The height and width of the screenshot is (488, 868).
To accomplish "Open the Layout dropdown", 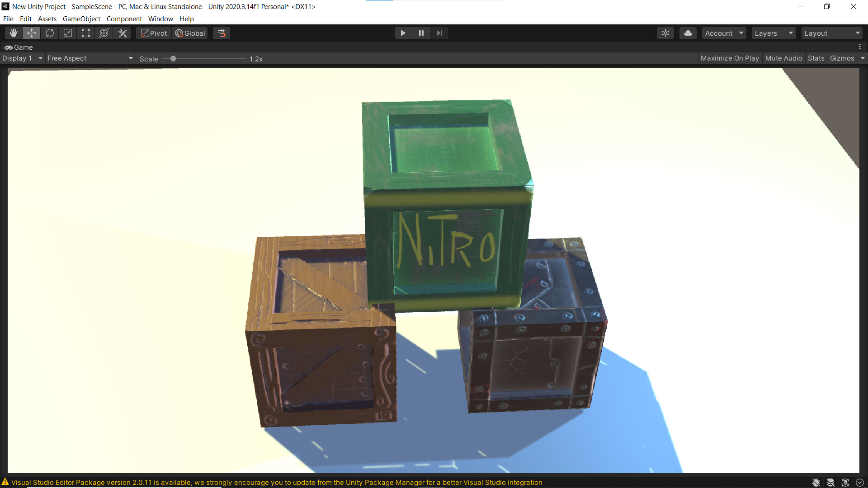I will 832,33.
